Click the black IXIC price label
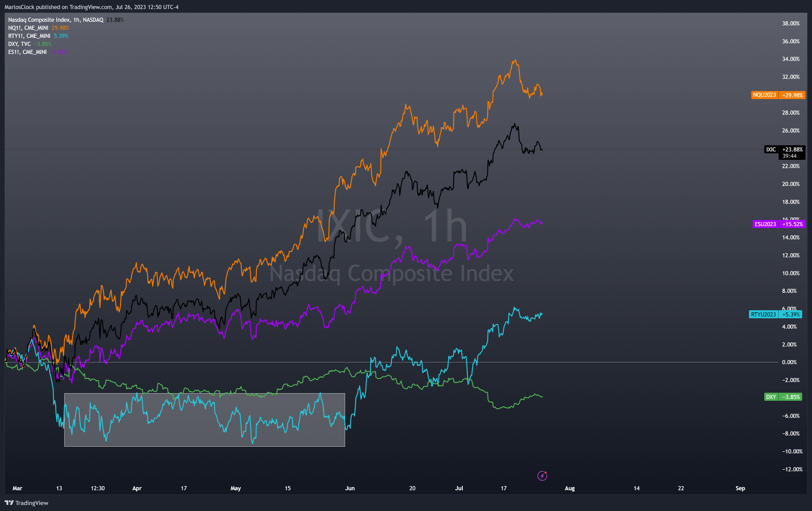 tap(771, 149)
